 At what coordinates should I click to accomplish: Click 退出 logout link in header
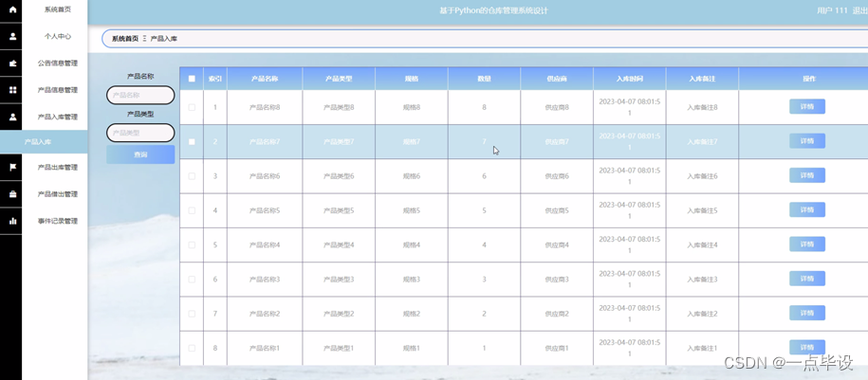point(859,10)
